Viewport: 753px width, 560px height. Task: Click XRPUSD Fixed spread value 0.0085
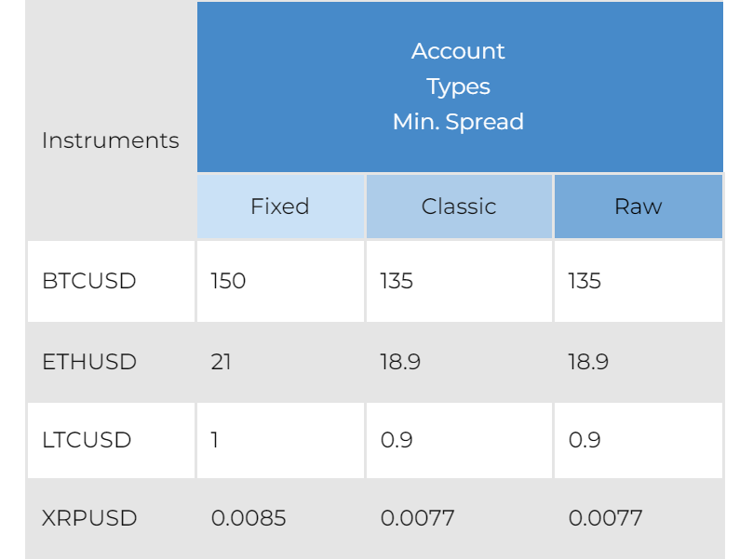click(249, 518)
